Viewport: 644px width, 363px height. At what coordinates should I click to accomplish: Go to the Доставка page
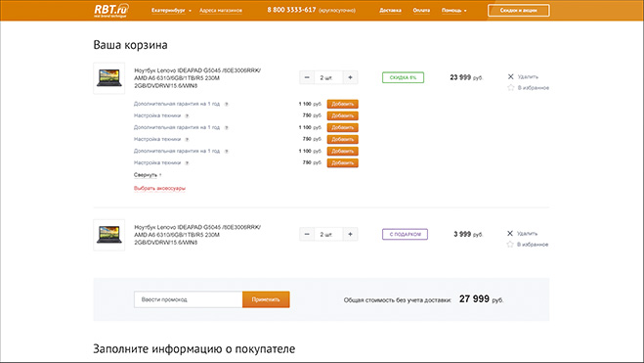tap(390, 11)
